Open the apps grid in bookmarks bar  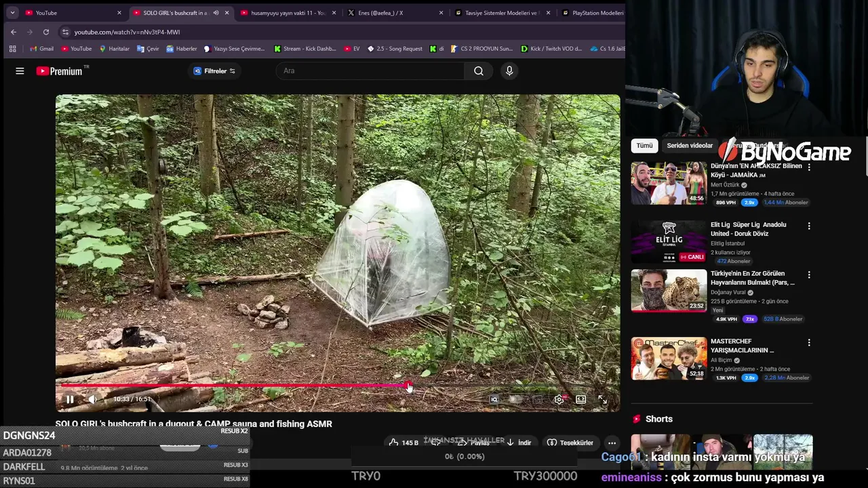tap(12, 49)
